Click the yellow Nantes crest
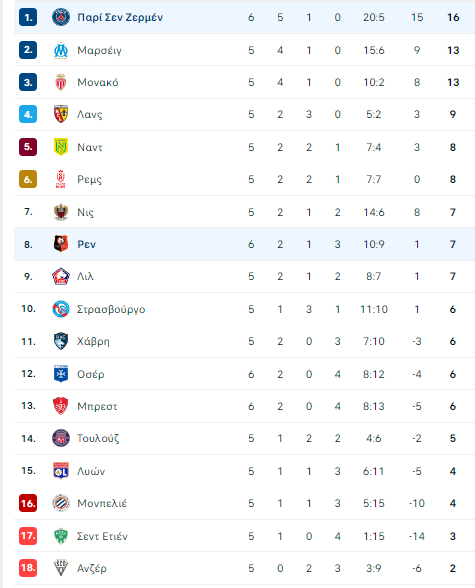This screenshot has width=475, height=588. pos(61,147)
